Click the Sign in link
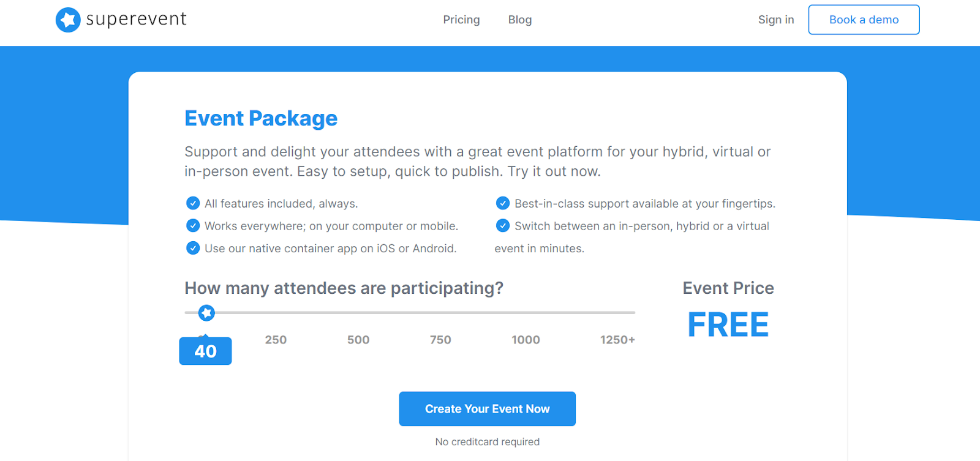980x461 pixels. click(x=776, y=20)
